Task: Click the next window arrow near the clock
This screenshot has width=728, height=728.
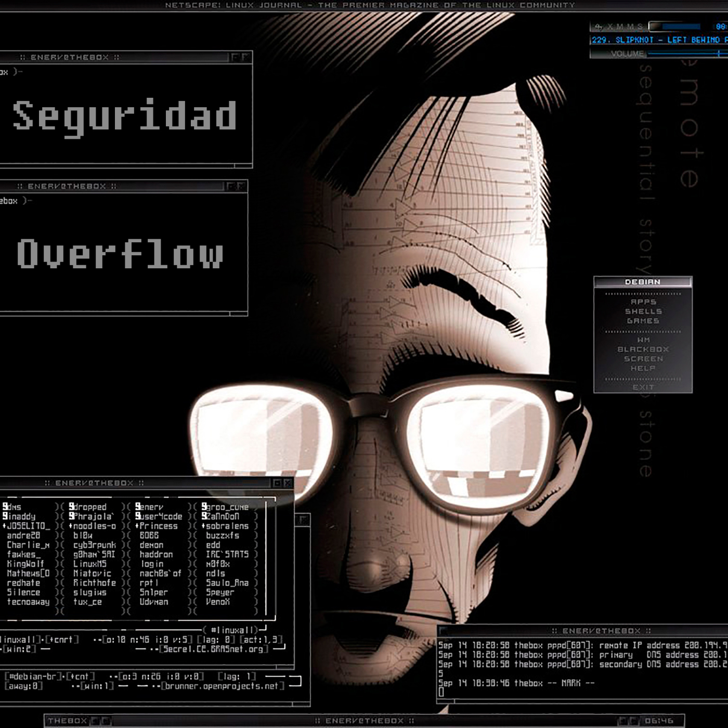Action: 634,721
